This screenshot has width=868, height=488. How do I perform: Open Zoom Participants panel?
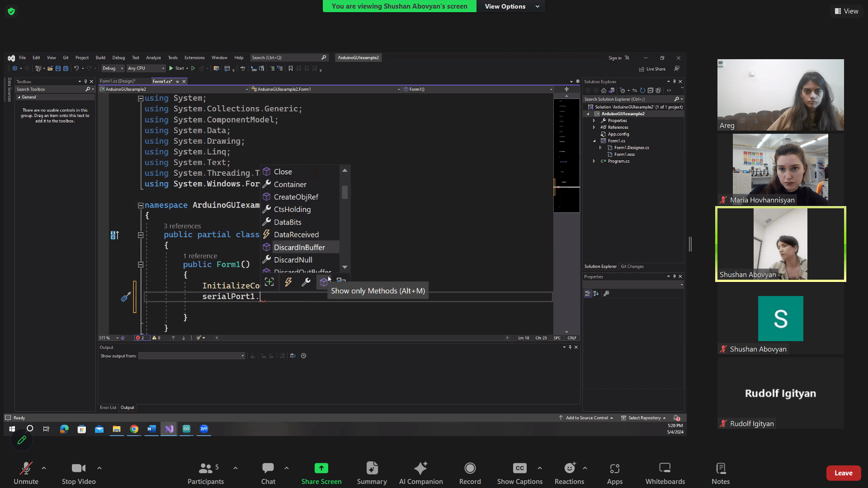click(x=206, y=473)
